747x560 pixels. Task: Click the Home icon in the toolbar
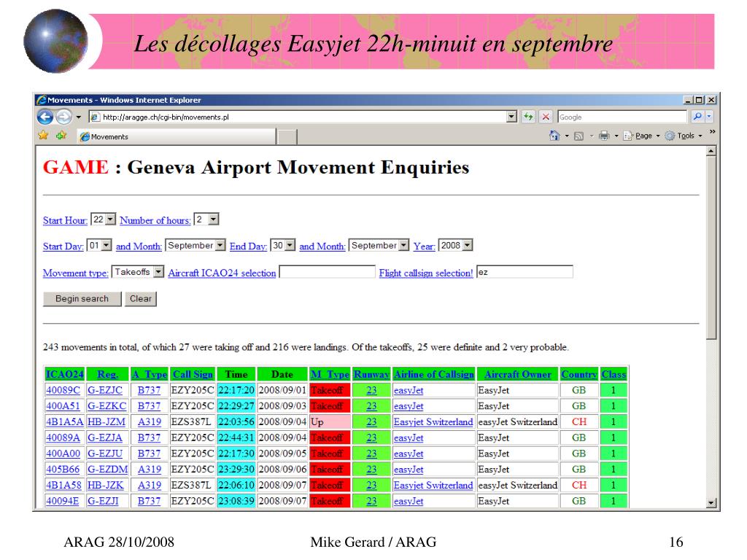(554, 136)
